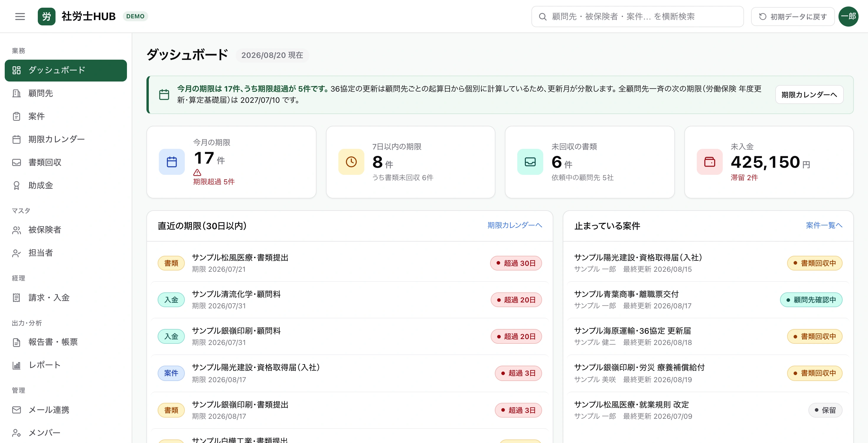Click the wallet icon on 未入金 card
Image resolution: width=868 pixels, height=443 pixels.
coord(709,162)
